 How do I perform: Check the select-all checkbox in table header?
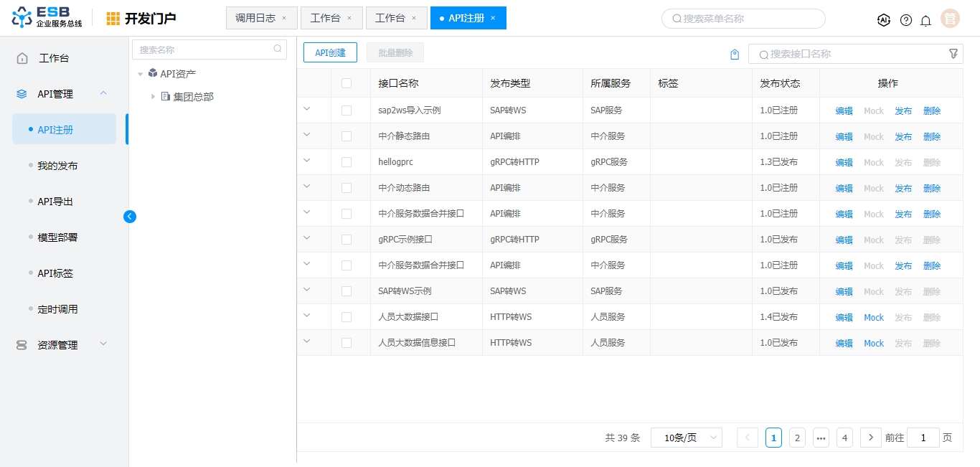tap(347, 83)
